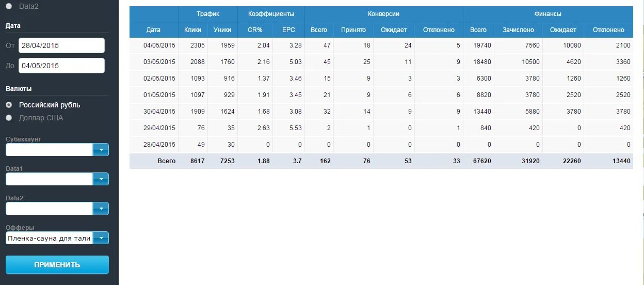Click finance value 19740
The height and width of the screenshot is (285, 644).
click(482, 45)
